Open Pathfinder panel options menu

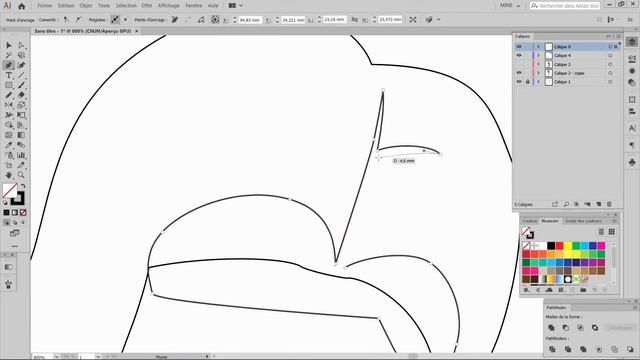(x=635, y=307)
